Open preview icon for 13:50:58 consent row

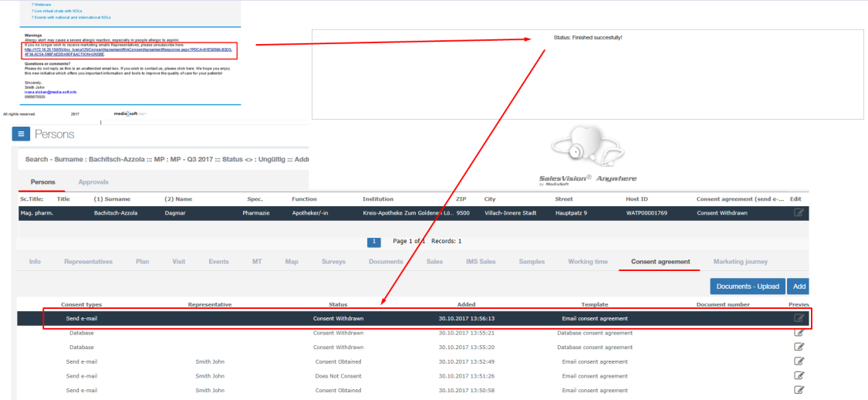pos(799,390)
